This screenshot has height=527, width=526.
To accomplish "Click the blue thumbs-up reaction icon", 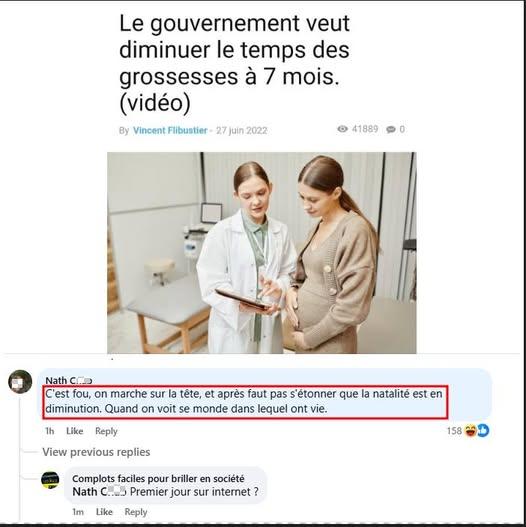I will 483,431.
